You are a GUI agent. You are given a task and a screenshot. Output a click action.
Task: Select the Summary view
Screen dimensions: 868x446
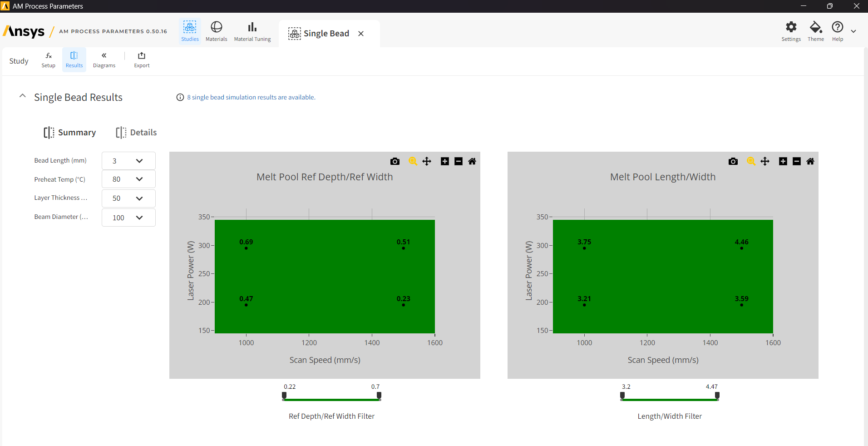pos(70,133)
